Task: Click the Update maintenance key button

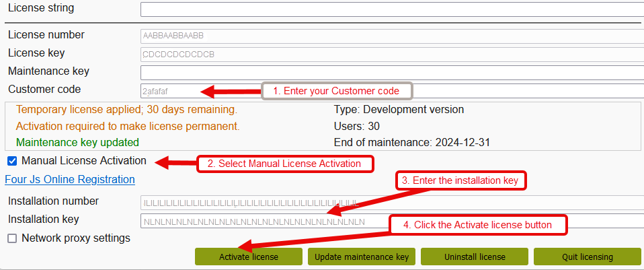Action: coord(362,257)
